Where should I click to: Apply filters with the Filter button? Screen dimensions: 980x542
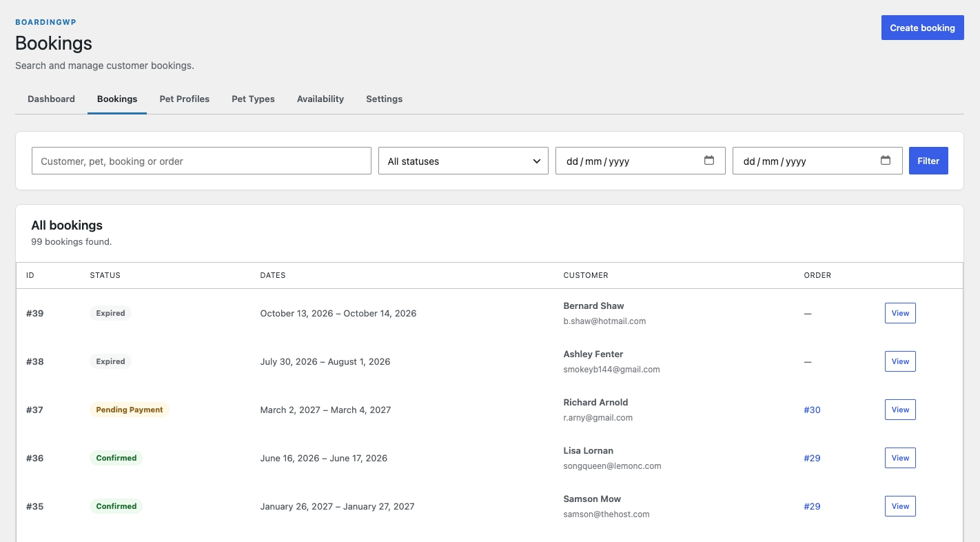click(928, 161)
